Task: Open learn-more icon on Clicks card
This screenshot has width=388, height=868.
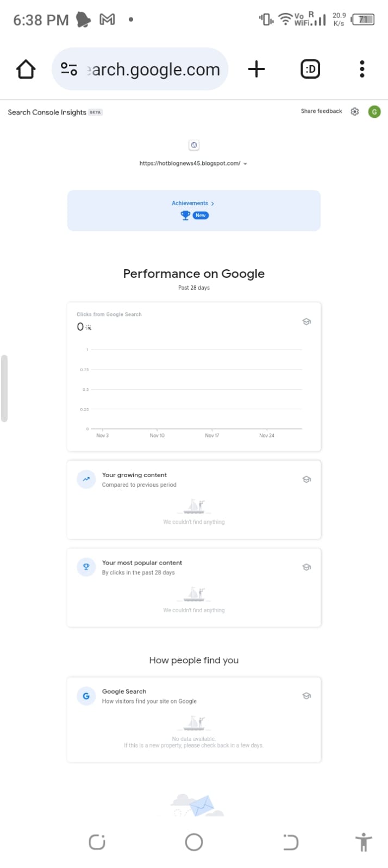Action: [306, 321]
